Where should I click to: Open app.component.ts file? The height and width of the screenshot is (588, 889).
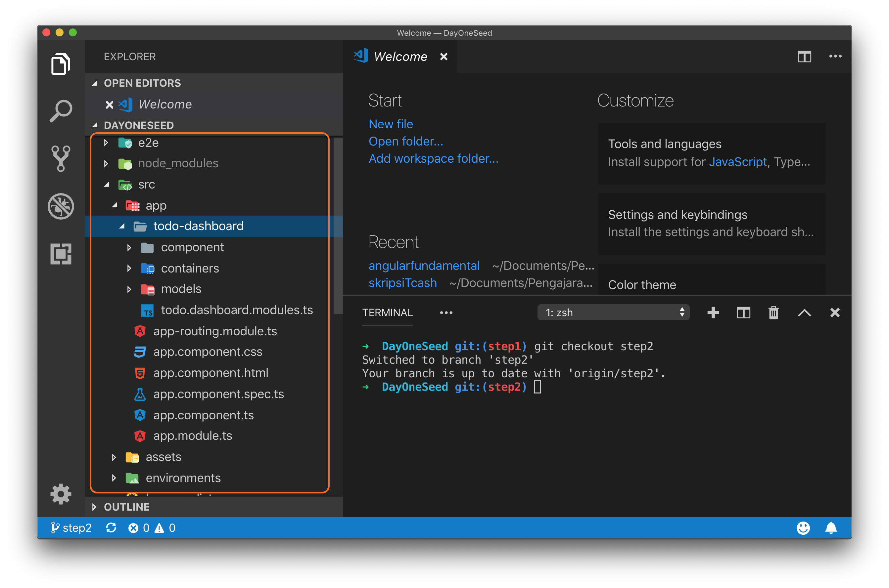point(213,415)
